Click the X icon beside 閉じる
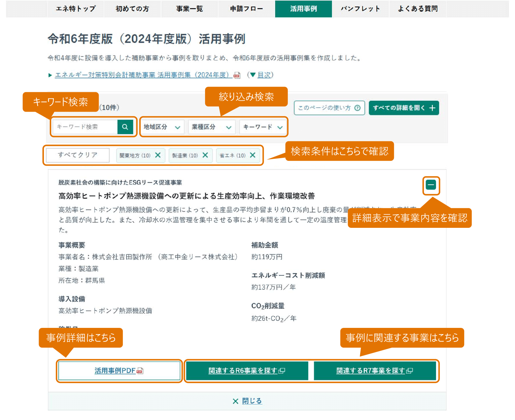This screenshot has height=420, width=515. point(235,401)
